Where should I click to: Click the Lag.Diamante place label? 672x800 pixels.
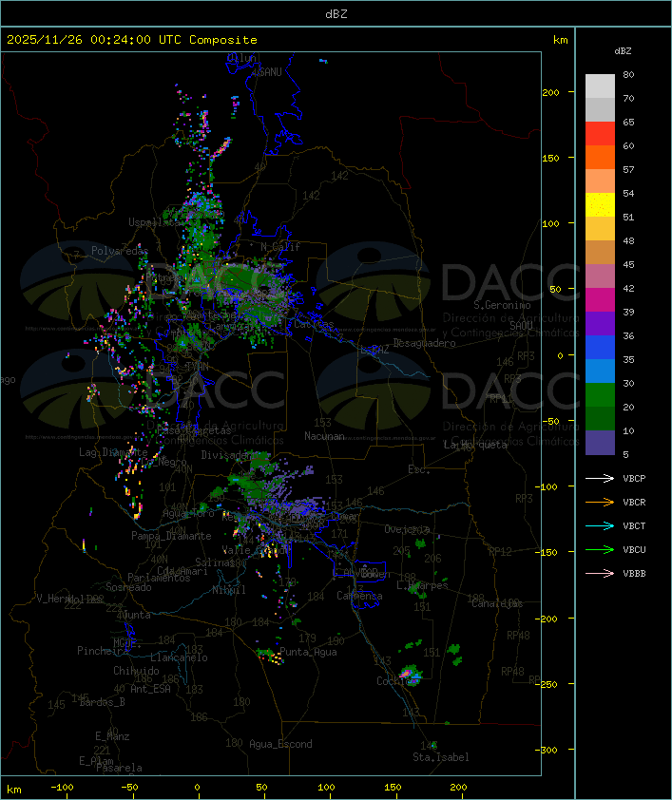[x=113, y=452]
